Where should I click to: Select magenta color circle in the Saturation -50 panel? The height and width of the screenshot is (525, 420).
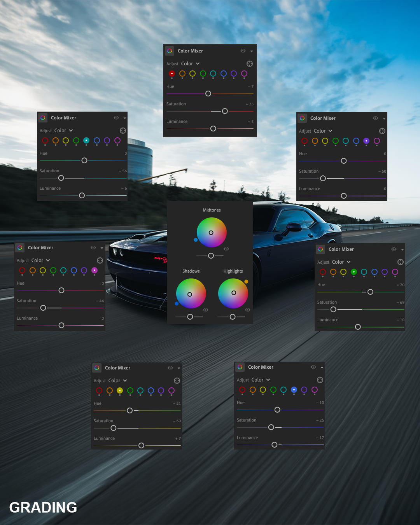[x=377, y=141]
